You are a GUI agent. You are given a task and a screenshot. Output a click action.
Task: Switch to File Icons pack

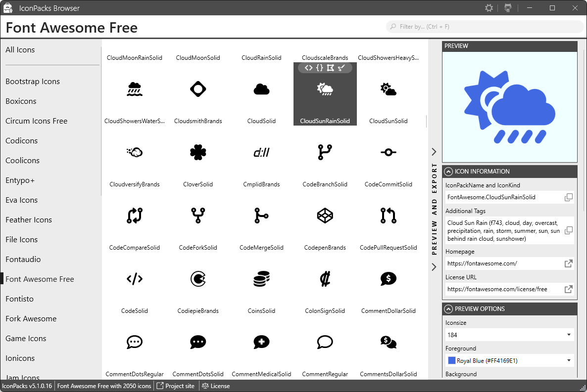point(22,240)
